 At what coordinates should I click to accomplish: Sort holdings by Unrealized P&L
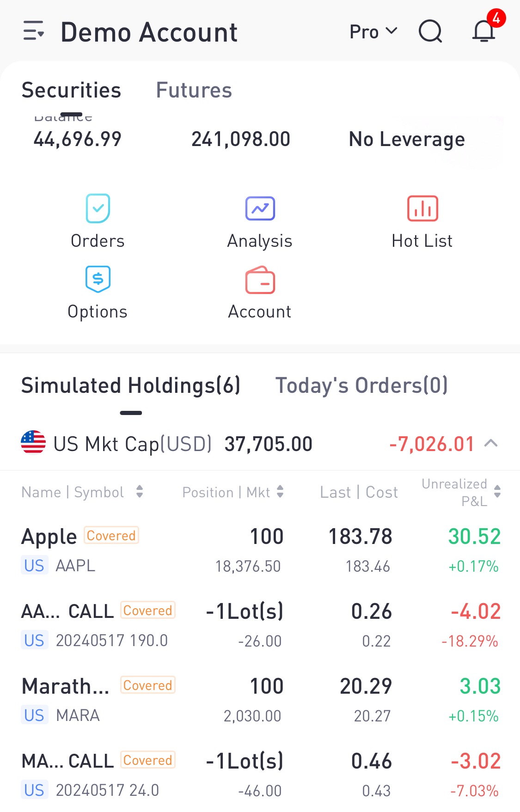coord(461,492)
